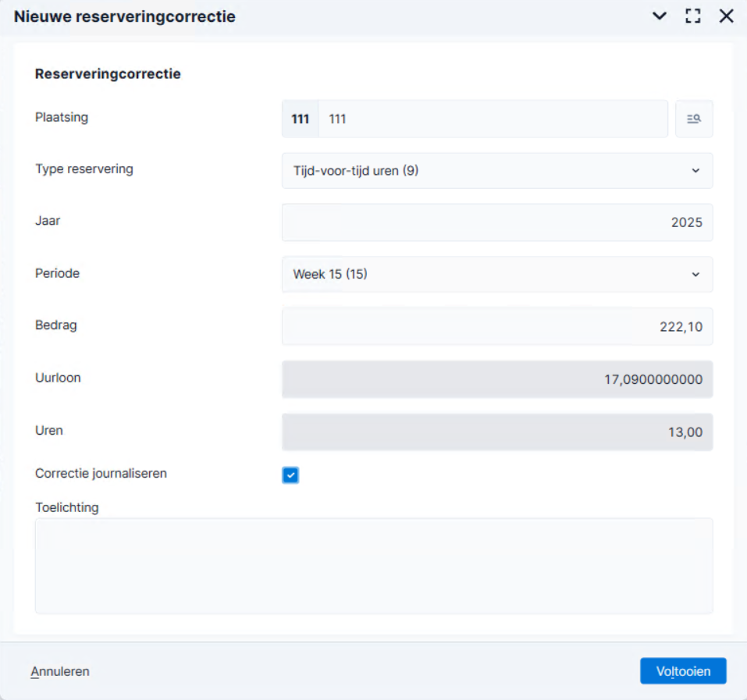Click Voltooien to finish the correction
Image resolution: width=747 pixels, height=700 pixels.
[x=683, y=671]
